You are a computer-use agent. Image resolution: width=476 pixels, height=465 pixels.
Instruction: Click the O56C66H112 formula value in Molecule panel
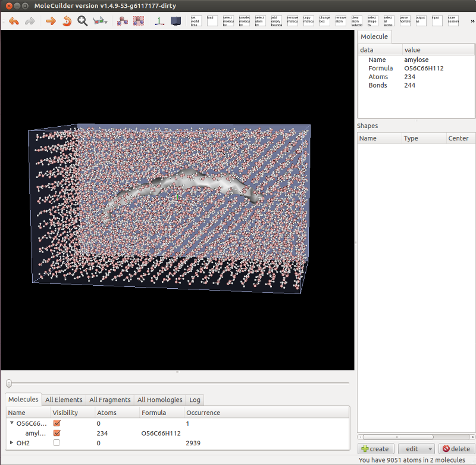[x=424, y=68]
